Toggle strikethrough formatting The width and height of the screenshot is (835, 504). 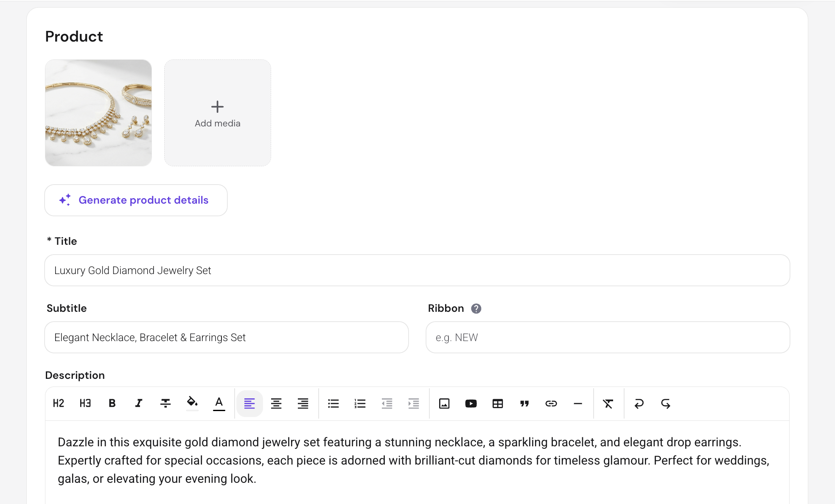(x=165, y=403)
